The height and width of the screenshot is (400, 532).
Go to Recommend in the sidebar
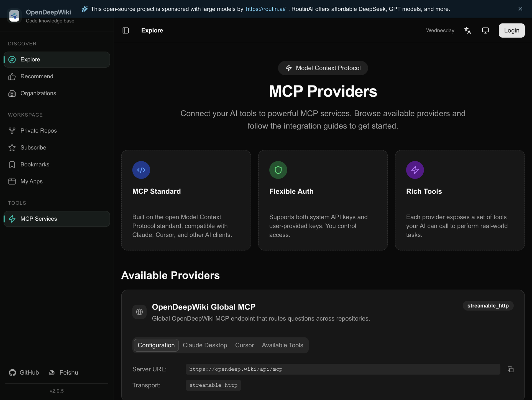coord(57,76)
